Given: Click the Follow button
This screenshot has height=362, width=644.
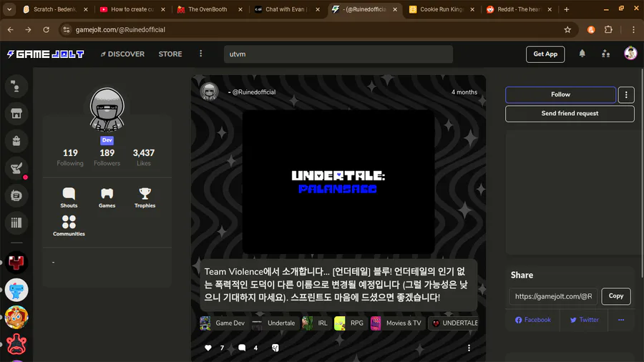Looking at the screenshot, I should click(x=560, y=95).
